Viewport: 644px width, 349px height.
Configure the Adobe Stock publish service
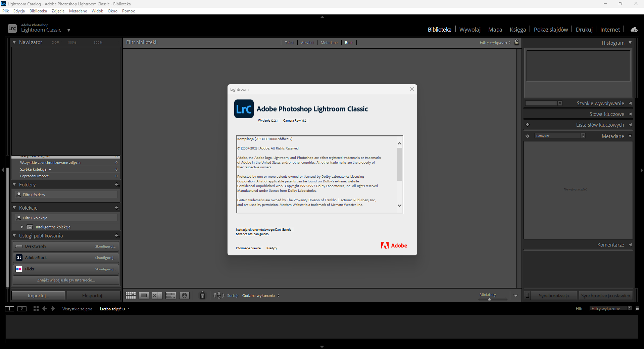[105, 258]
